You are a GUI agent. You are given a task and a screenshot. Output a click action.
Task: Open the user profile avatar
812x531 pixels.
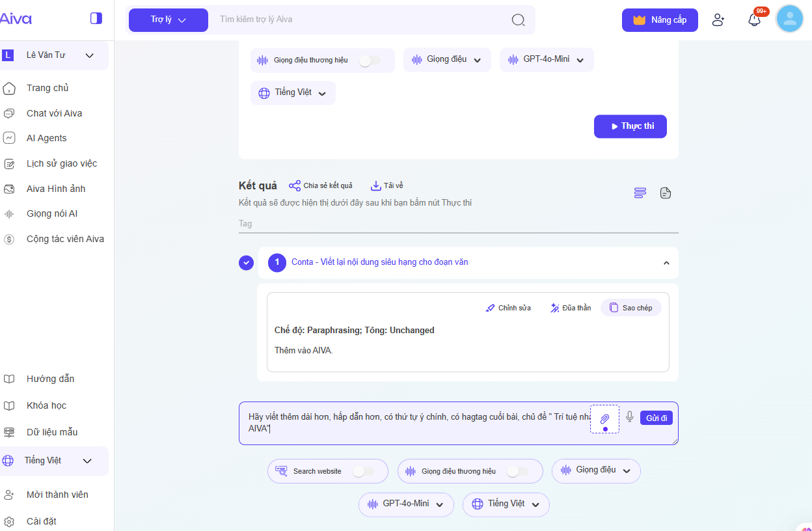coord(789,20)
